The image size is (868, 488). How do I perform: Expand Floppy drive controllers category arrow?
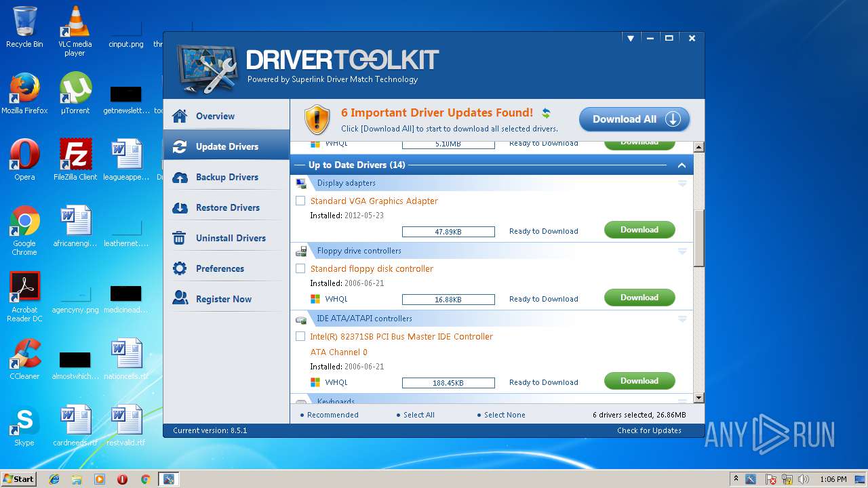pos(682,251)
